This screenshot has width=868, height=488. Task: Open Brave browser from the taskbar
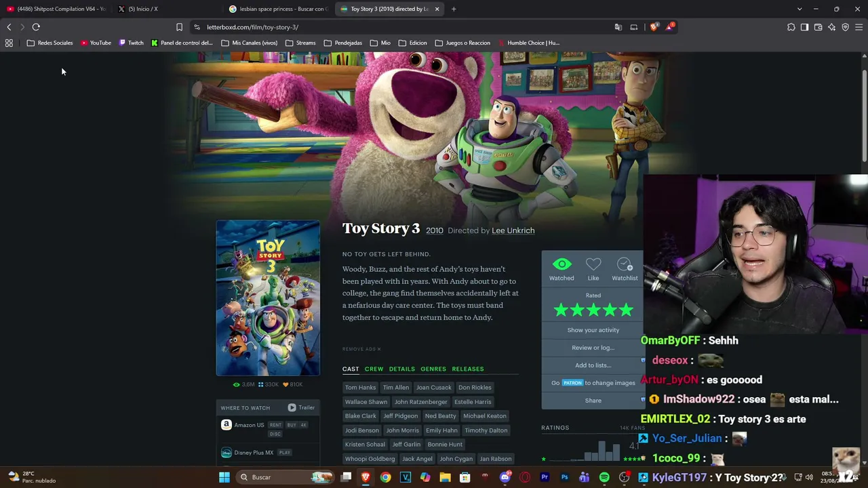point(366,477)
